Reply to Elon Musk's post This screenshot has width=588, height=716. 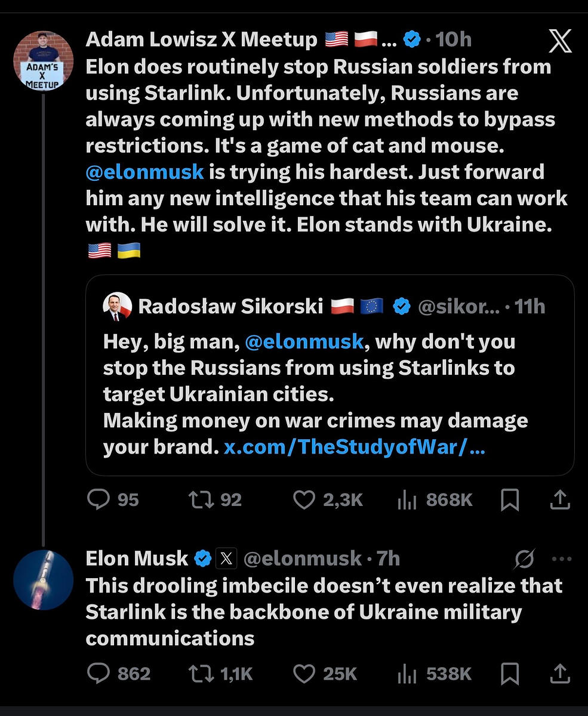(98, 674)
